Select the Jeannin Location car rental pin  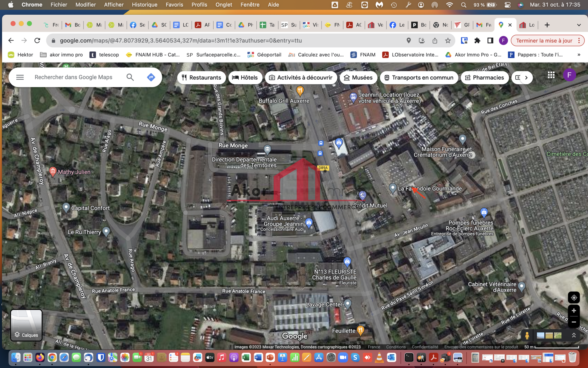pos(353,97)
